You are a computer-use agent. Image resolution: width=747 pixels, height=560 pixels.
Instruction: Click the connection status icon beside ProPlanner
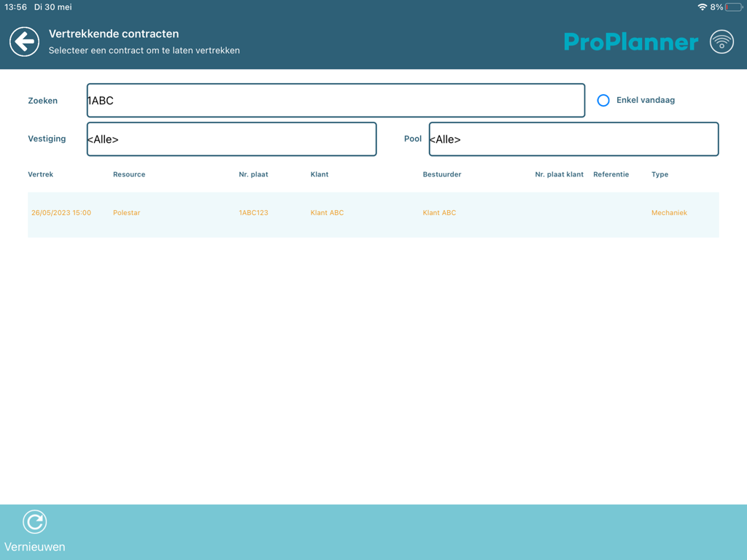pos(721,42)
